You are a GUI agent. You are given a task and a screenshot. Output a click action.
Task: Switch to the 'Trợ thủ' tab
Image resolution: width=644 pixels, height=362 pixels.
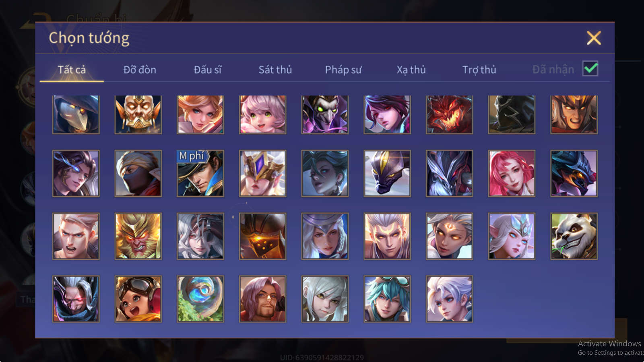coord(479,70)
